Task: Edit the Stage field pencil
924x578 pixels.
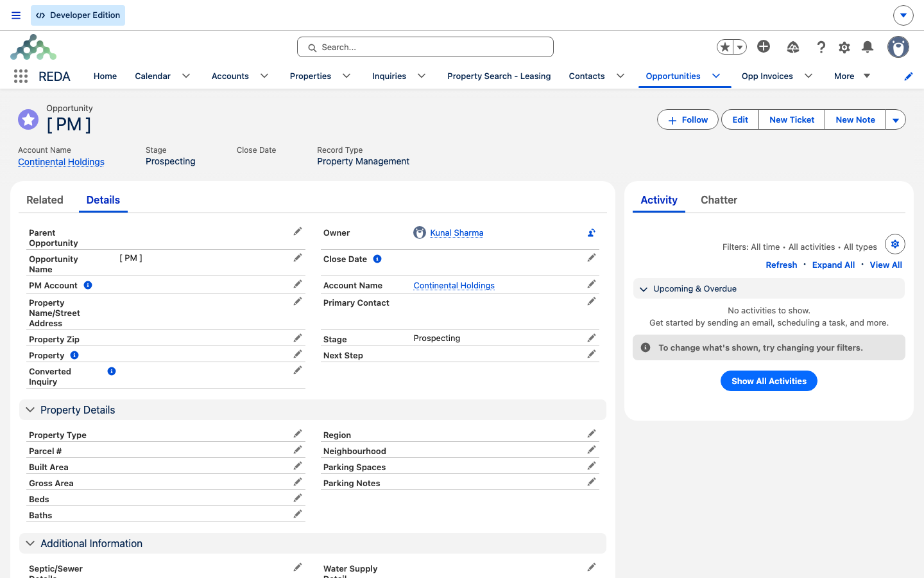Action: click(x=592, y=338)
